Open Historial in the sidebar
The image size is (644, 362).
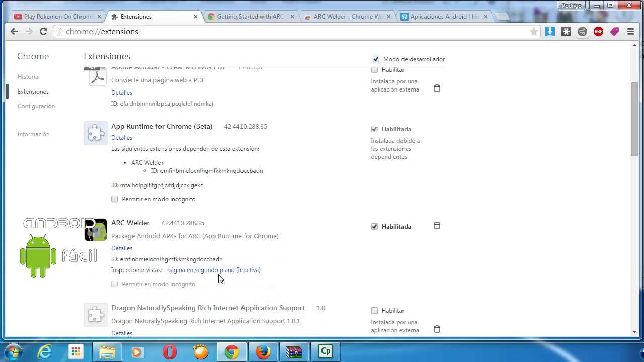click(x=28, y=77)
